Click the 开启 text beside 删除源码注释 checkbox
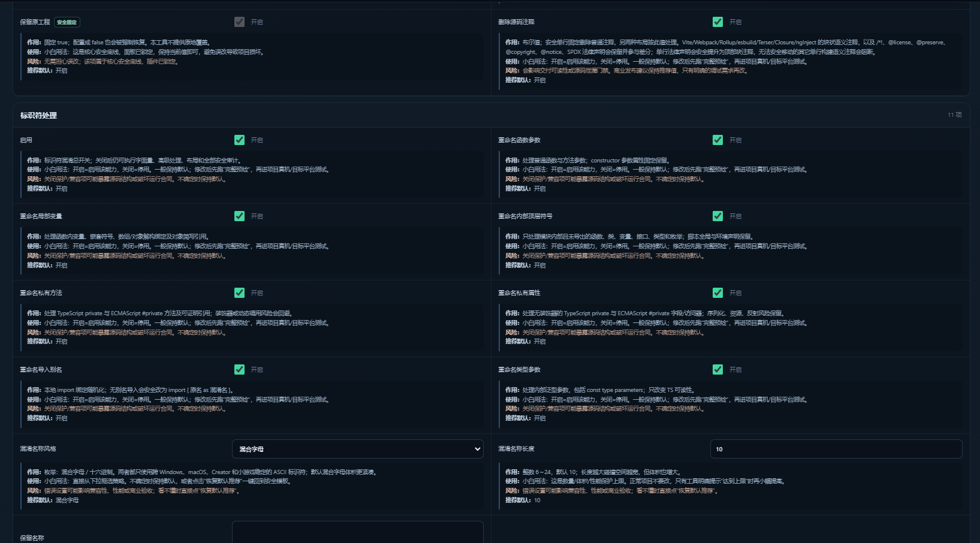Image resolution: width=980 pixels, height=543 pixels. [x=735, y=22]
